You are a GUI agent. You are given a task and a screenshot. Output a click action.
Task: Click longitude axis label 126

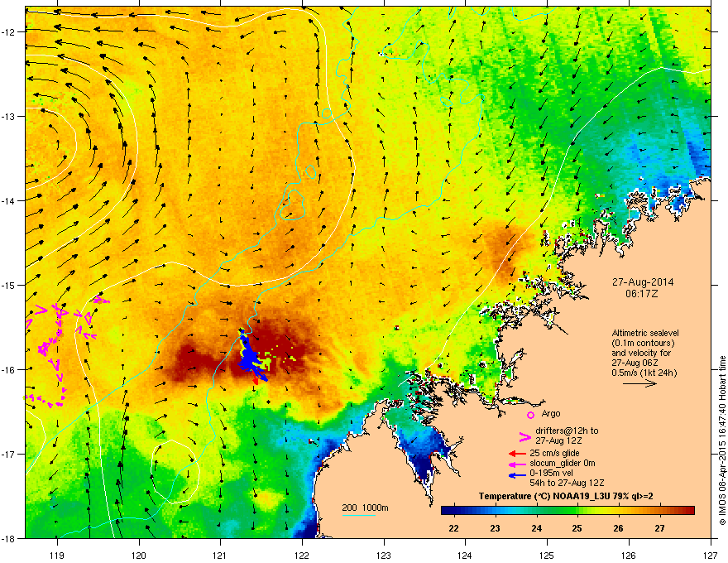coord(629,555)
